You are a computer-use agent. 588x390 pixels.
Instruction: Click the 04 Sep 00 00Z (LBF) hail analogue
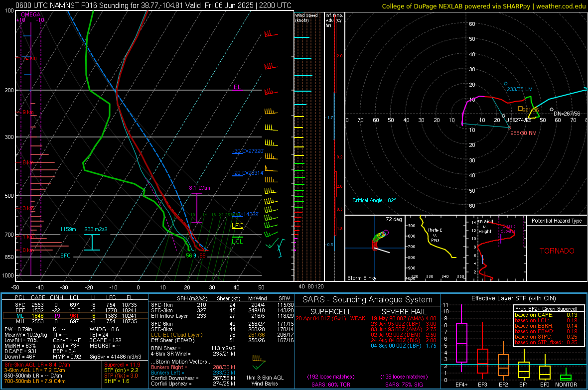pyautogui.click(x=404, y=346)
